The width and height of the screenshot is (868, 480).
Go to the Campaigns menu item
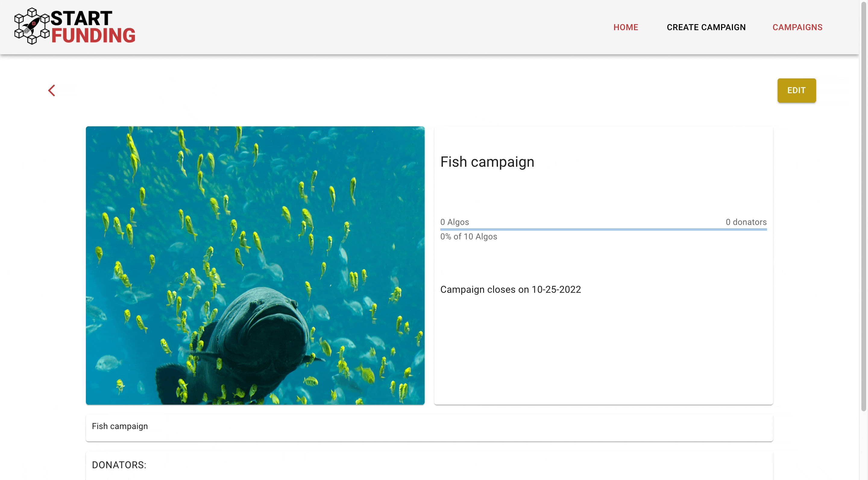[x=797, y=27]
